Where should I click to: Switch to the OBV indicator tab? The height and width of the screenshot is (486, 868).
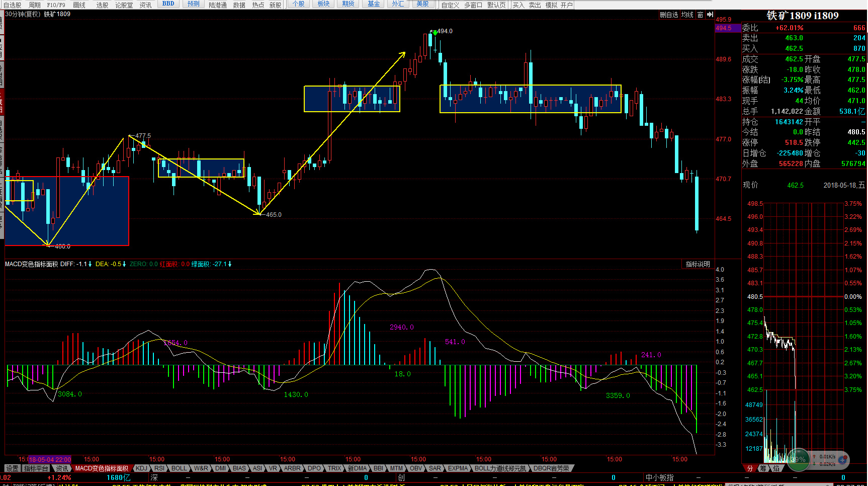416,468
